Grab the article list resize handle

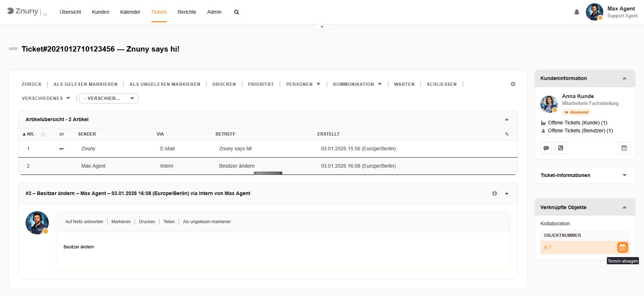coord(268,173)
